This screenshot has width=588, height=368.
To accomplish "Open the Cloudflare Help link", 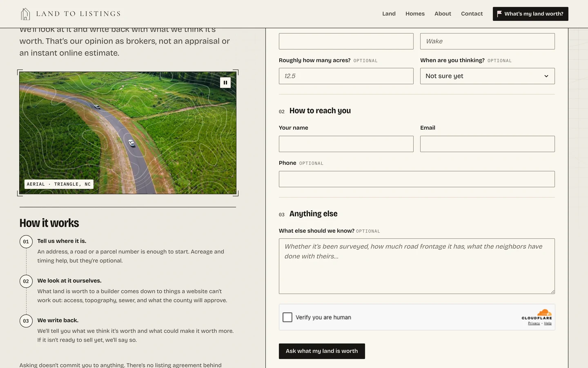I will pos(548,323).
